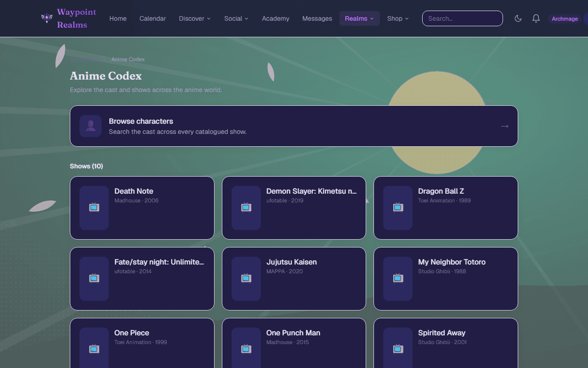Click 'ufotable · 2019' text

click(x=285, y=201)
